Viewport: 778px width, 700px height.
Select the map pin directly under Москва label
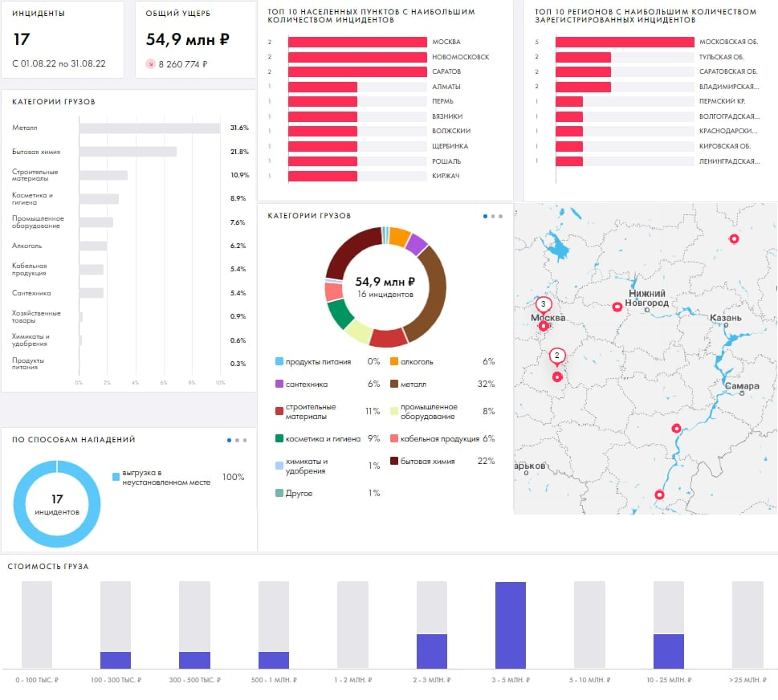(x=544, y=326)
